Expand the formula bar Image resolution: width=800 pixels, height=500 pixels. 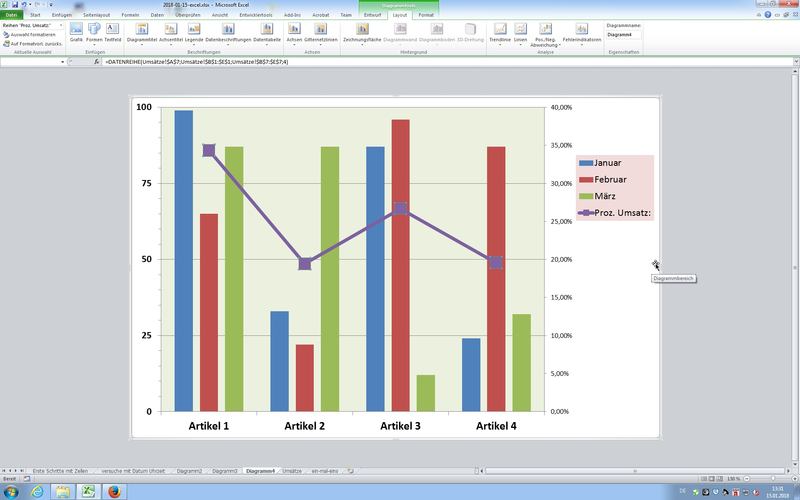pyautogui.click(x=796, y=62)
